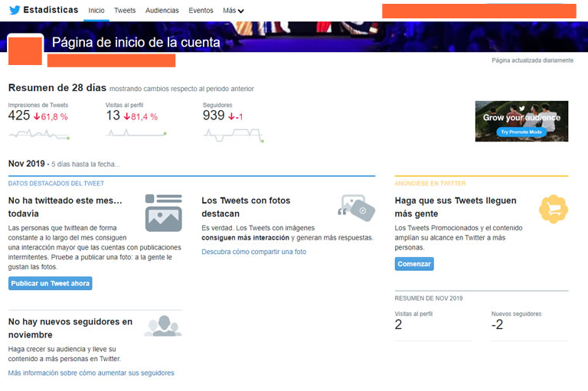
Task: Open the Grow your audience banner
Action: tap(521, 121)
